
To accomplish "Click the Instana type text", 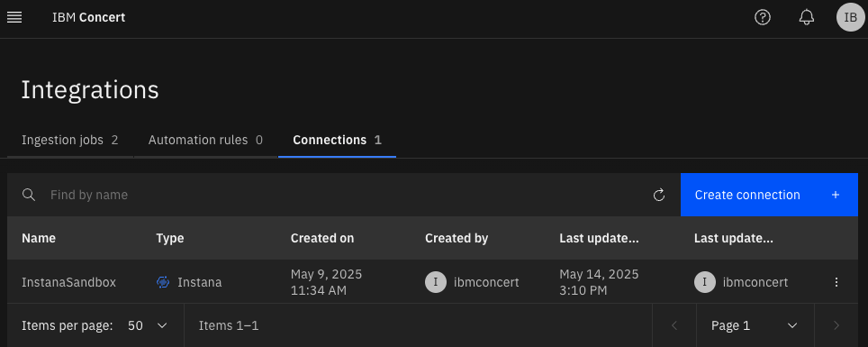I will [199, 282].
